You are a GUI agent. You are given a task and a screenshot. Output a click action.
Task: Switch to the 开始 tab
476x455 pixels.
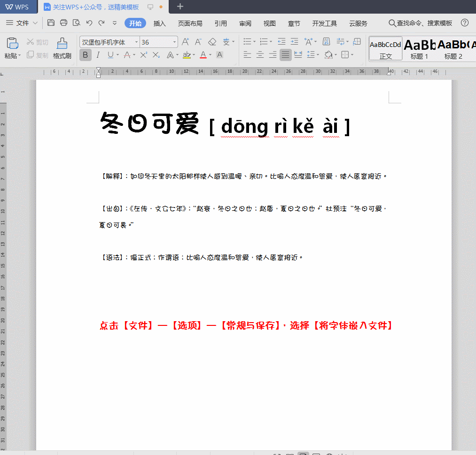(x=135, y=23)
